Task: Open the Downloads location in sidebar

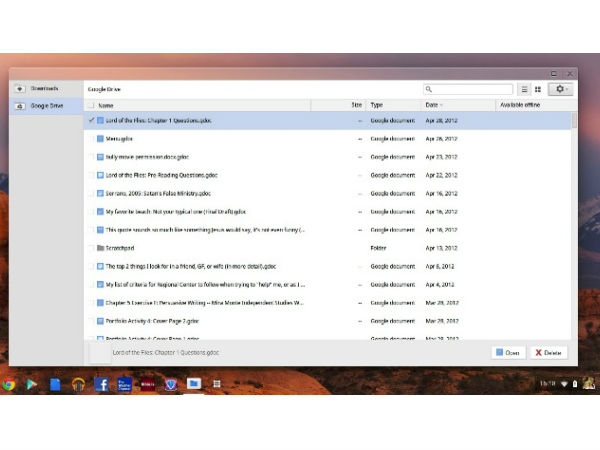Action: 44,88
